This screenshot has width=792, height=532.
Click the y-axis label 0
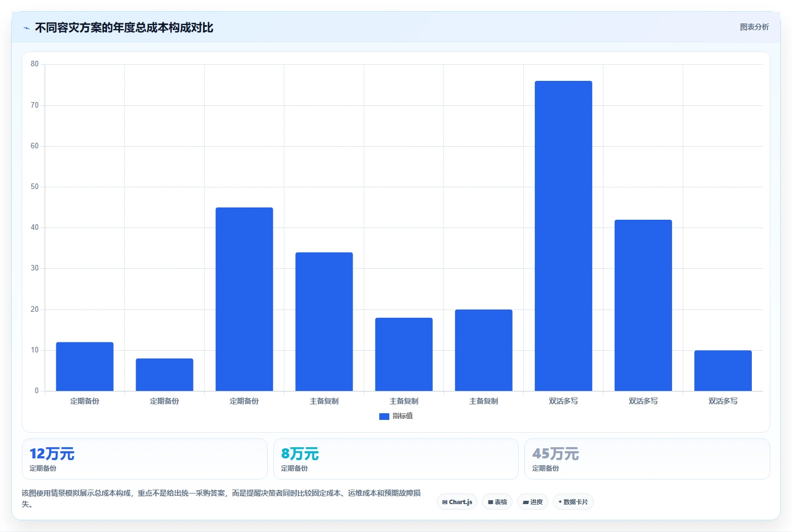[x=37, y=391]
